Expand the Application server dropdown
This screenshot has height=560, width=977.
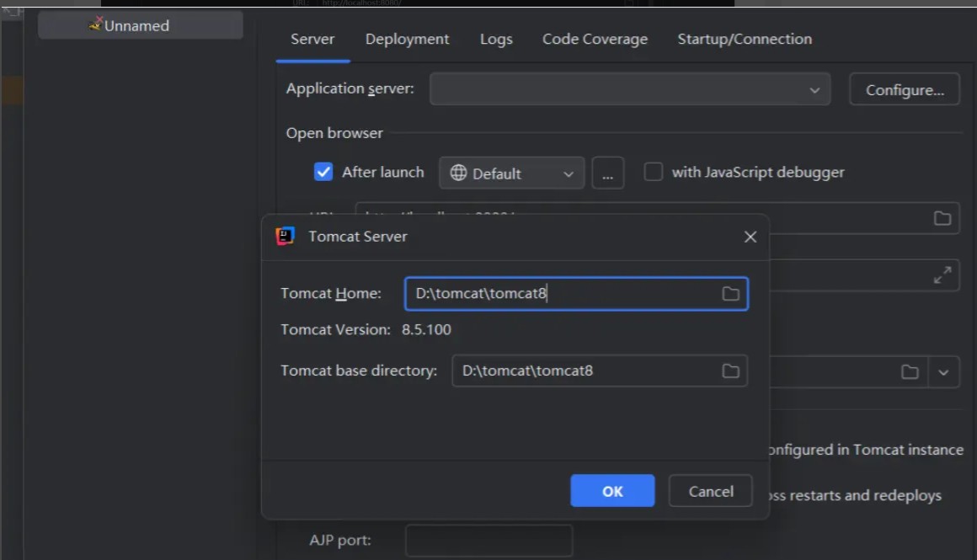pyautogui.click(x=814, y=90)
